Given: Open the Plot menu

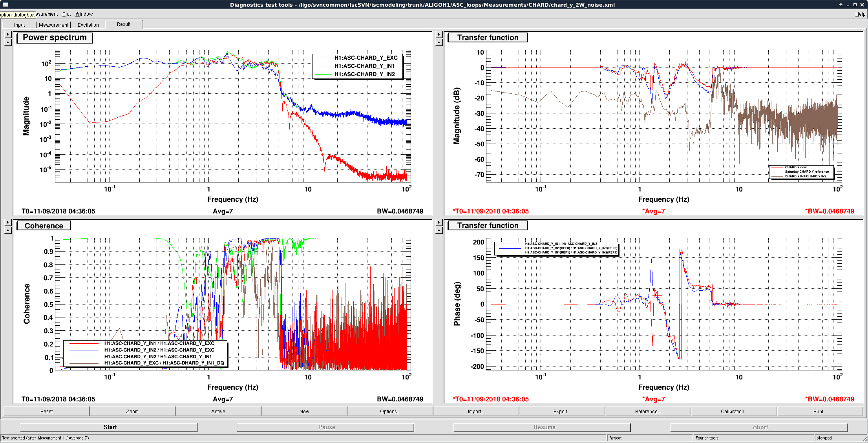Looking at the screenshot, I should [x=67, y=14].
